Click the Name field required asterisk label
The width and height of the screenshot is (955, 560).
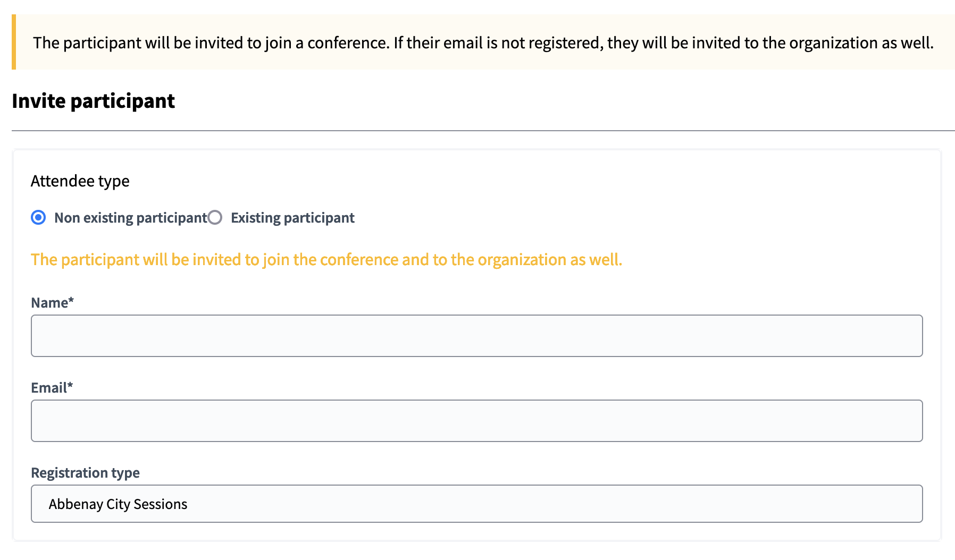pos(53,302)
